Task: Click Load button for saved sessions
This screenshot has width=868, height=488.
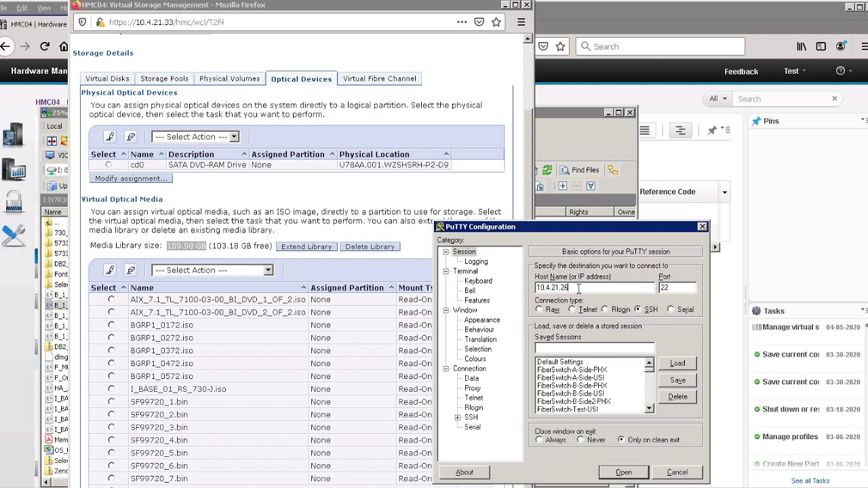Action: click(x=677, y=364)
